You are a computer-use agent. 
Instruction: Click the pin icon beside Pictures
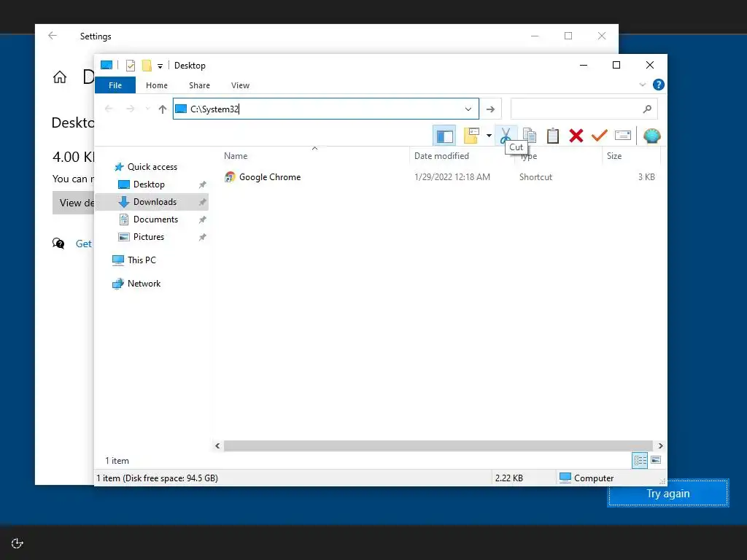(x=203, y=237)
